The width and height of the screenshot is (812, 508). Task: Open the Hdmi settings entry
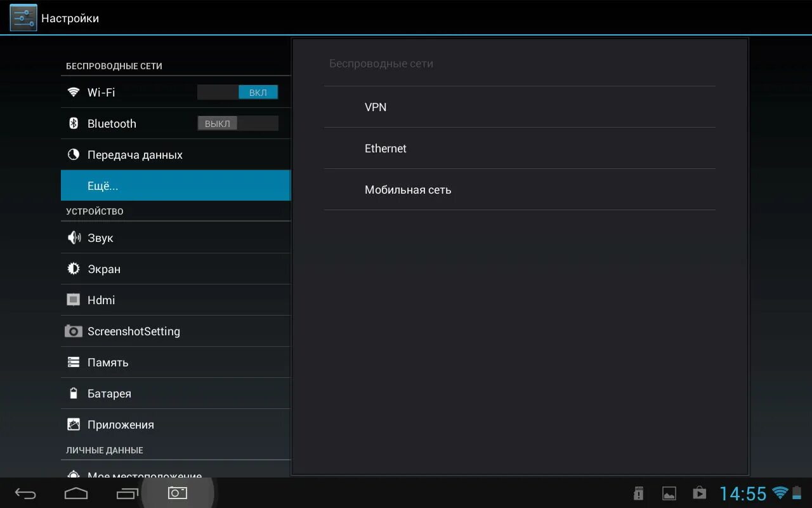[x=176, y=300]
